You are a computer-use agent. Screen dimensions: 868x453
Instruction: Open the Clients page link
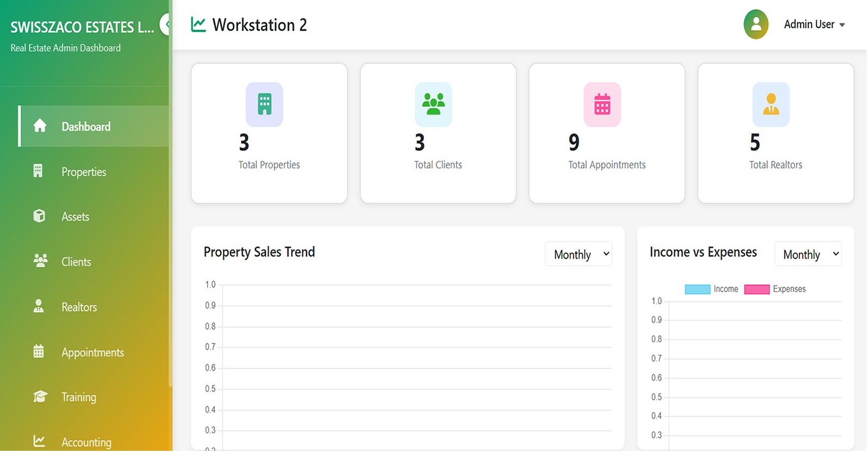(76, 262)
